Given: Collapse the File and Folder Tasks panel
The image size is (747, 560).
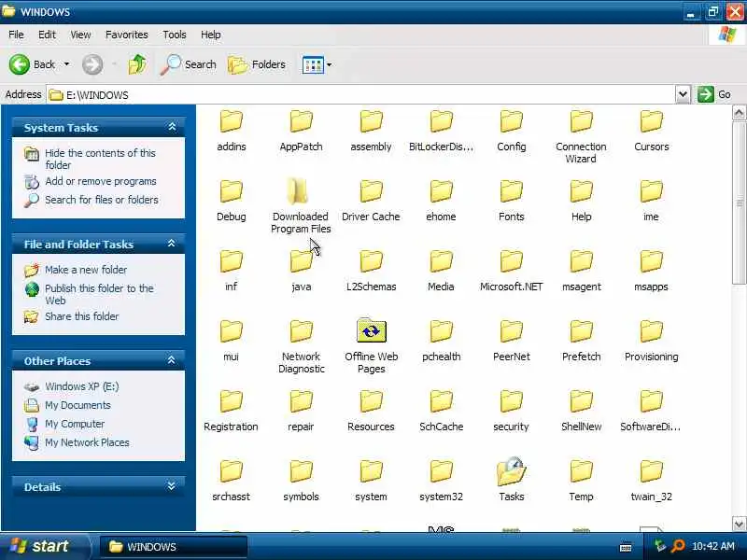Looking at the screenshot, I should (x=172, y=244).
